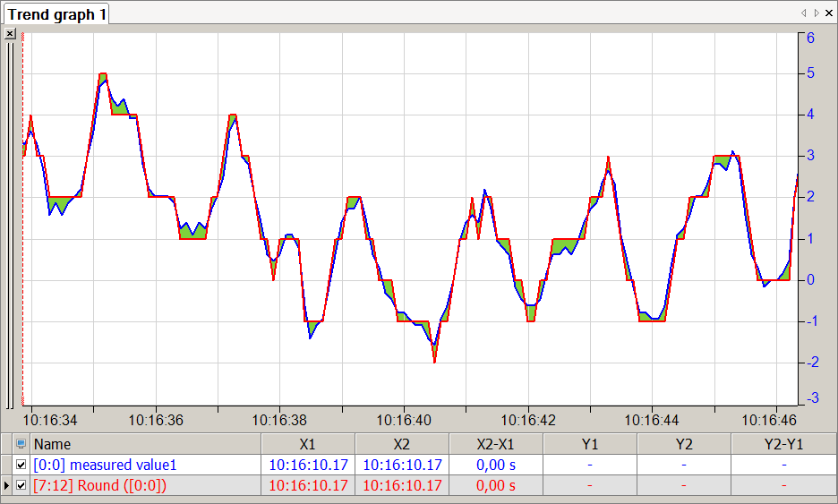Close the Trend graph 1 tab panel

(x=828, y=13)
